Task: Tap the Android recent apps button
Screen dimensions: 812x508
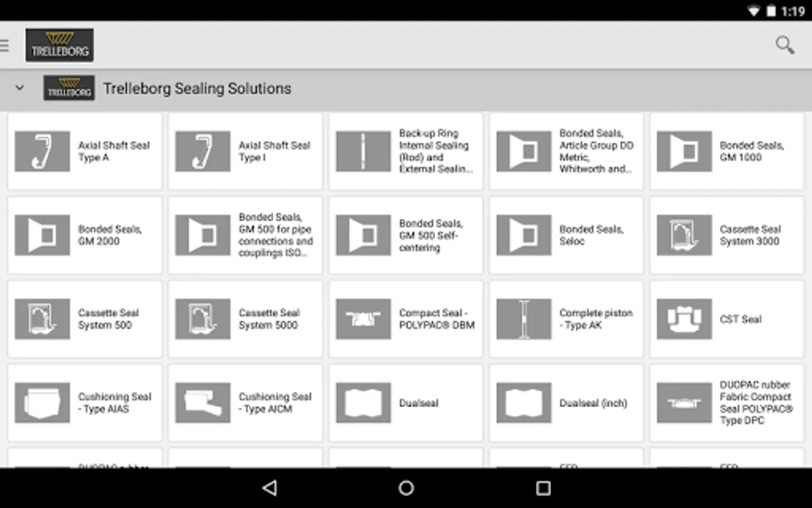Action: 543,488
